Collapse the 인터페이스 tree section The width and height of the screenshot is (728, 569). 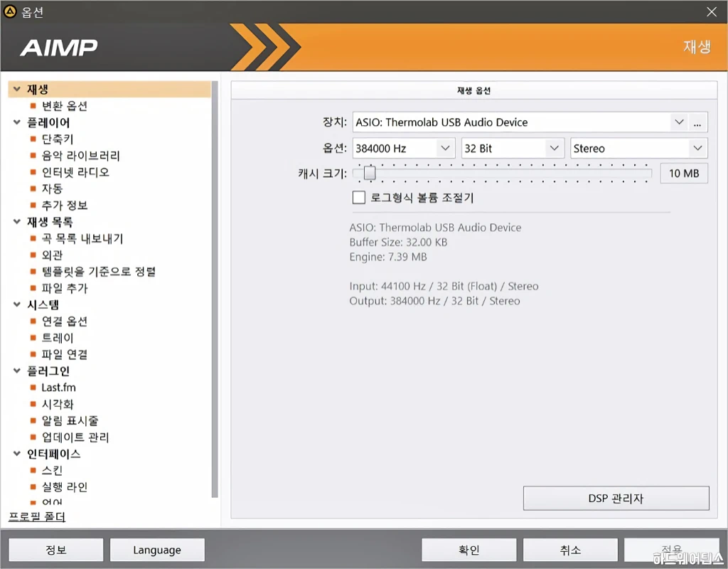coord(17,454)
